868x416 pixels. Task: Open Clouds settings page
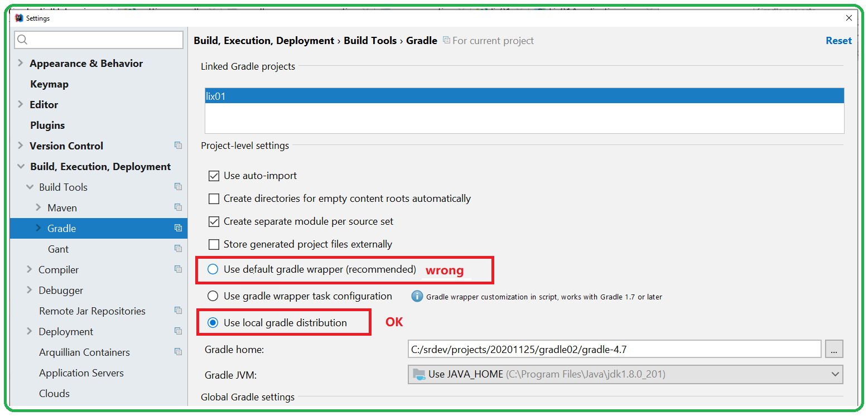(54, 394)
